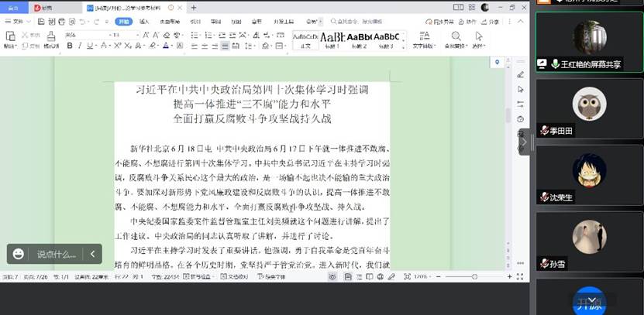This screenshot has height=315, width=644.
Task: Click the 说点什么 chat input field
Action: coord(57,253)
